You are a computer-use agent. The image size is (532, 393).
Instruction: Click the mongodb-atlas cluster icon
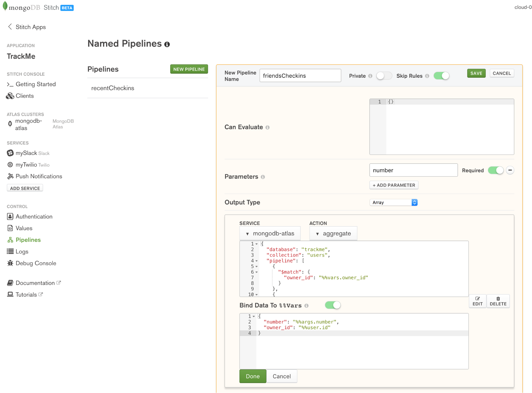pyautogui.click(x=10, y=124)
